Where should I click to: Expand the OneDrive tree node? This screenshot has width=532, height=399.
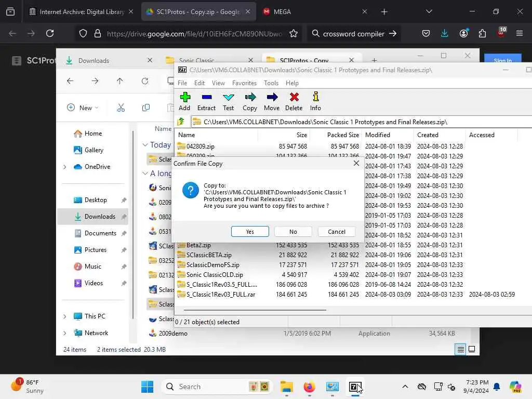coord(65,167)
